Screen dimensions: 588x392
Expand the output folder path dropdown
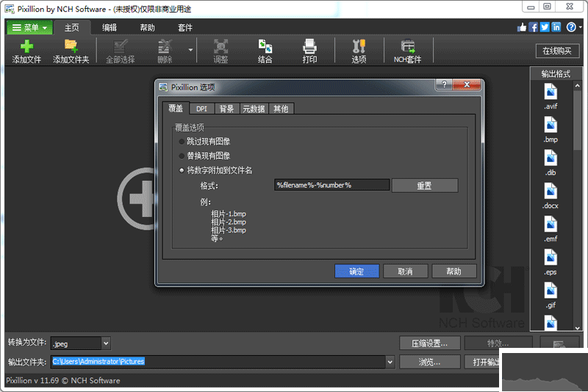390,362
